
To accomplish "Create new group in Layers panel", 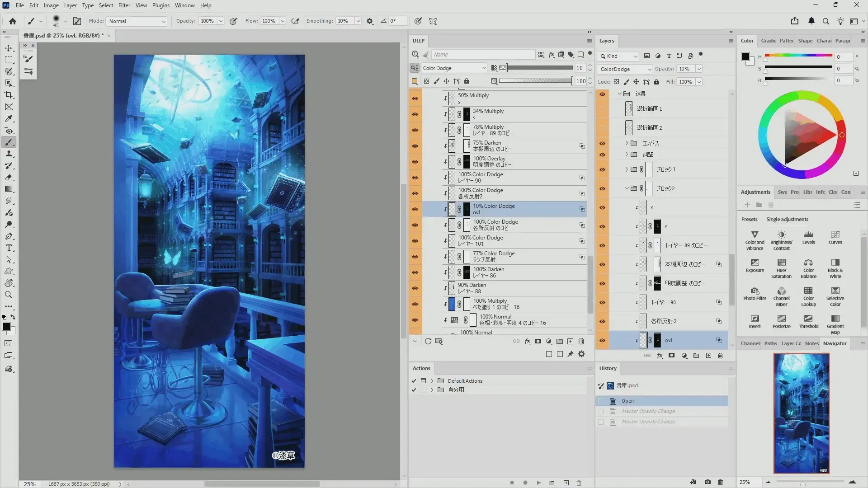I will click(696, 356).
